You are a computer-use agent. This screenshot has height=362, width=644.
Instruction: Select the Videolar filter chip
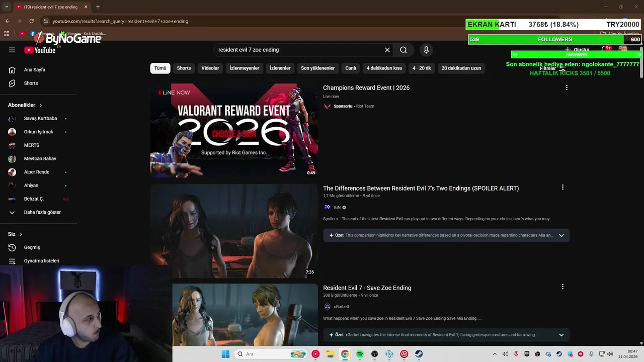point(210,68)
